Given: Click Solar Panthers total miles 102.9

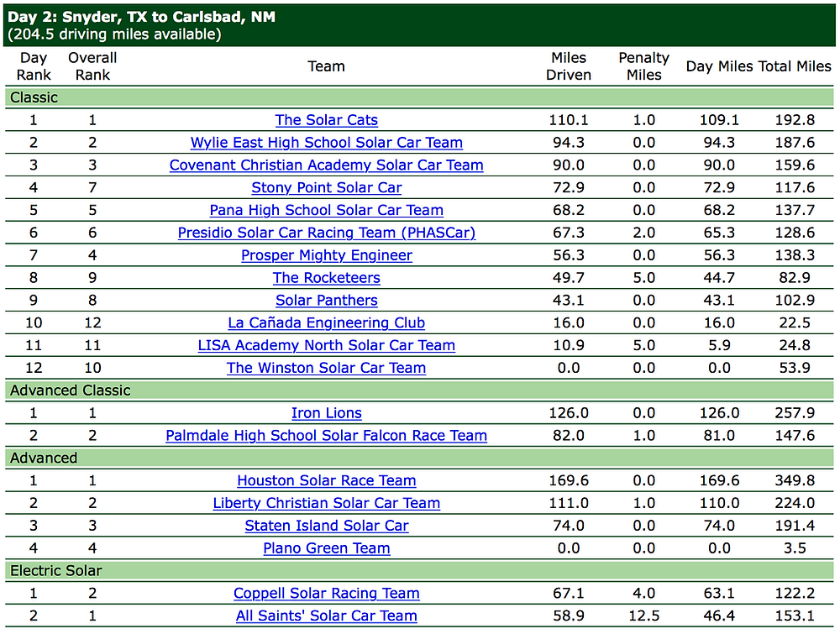Looking at the screenshot, I should pos(795,300).
